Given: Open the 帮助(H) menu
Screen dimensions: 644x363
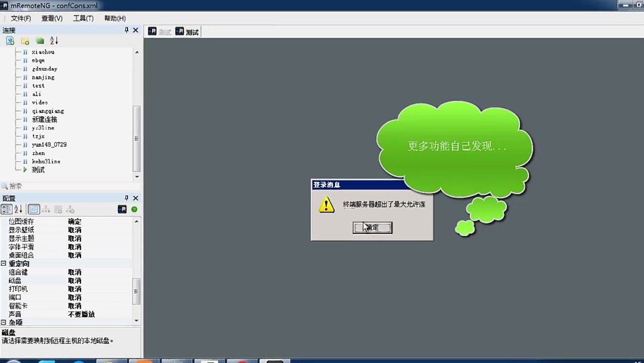Looking at the screenshot, I should (x=114, y=18).
